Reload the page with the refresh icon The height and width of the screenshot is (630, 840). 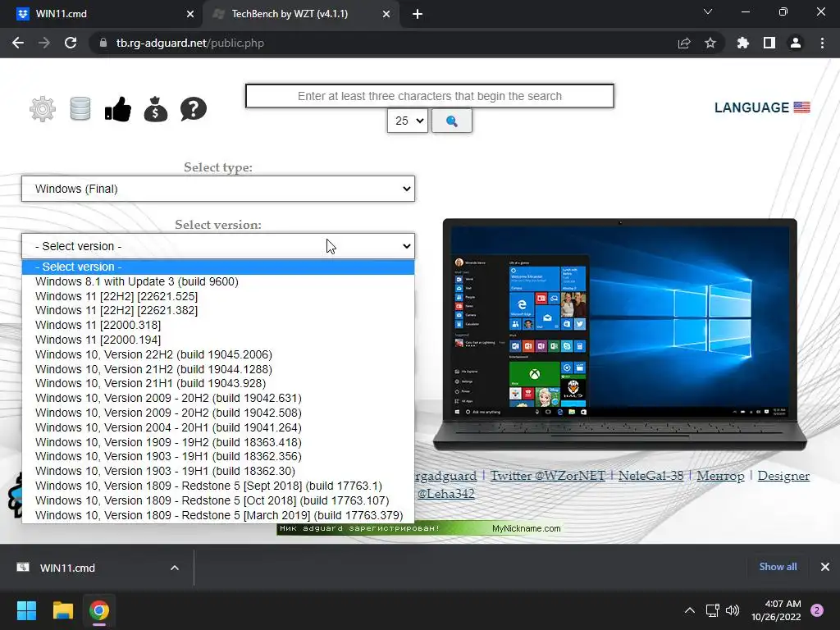pos(71,43)
